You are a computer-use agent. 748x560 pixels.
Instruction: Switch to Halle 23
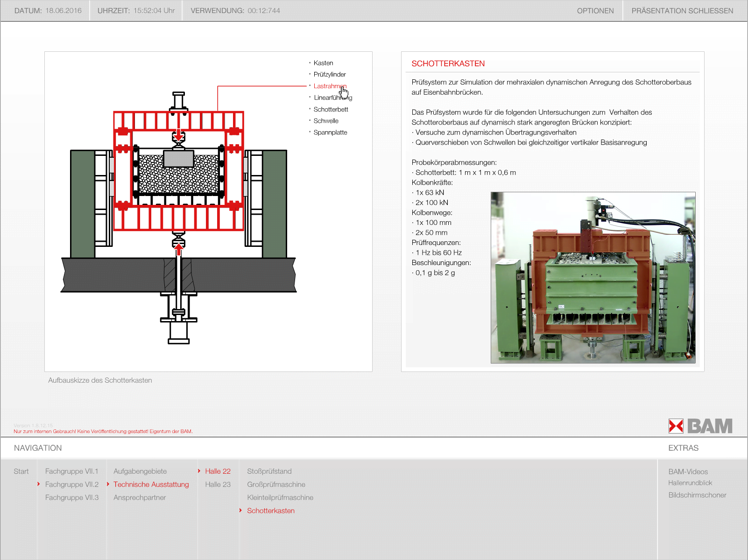point(218,484)
